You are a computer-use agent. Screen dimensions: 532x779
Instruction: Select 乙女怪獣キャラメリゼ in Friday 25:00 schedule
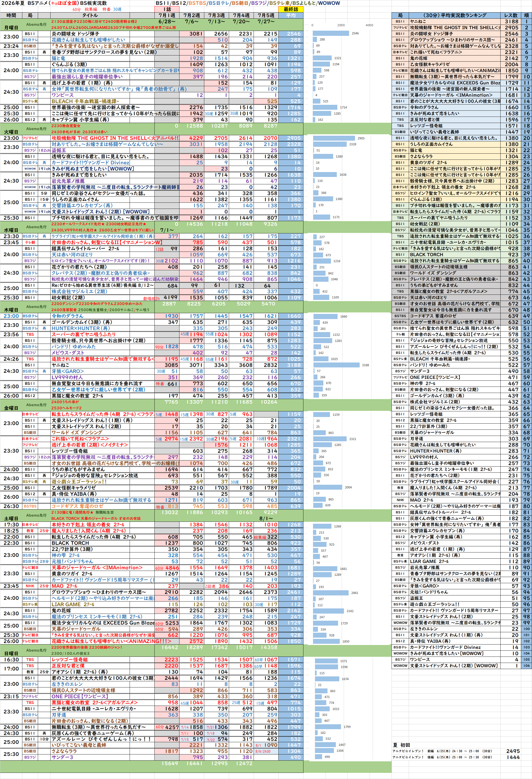[73, 488]
